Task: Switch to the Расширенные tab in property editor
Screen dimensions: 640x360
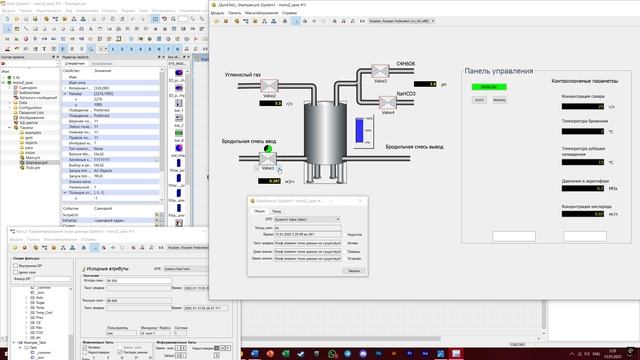Action: click(102, 64)
